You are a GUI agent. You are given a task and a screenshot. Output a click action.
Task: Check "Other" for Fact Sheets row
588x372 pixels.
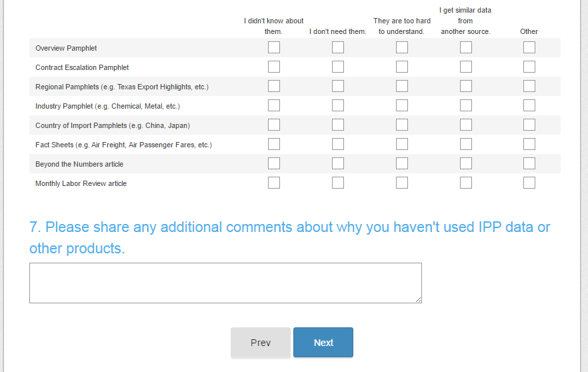[x=529, y=144]
